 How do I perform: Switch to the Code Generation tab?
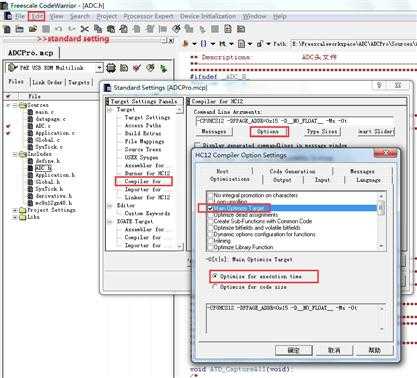(x=292, y=171)
